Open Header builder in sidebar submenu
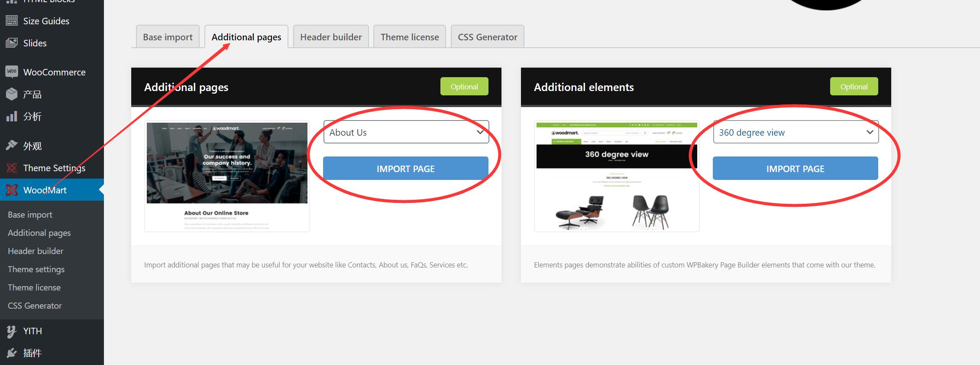This screenshot has width=980, height=365. pos(36,251)
